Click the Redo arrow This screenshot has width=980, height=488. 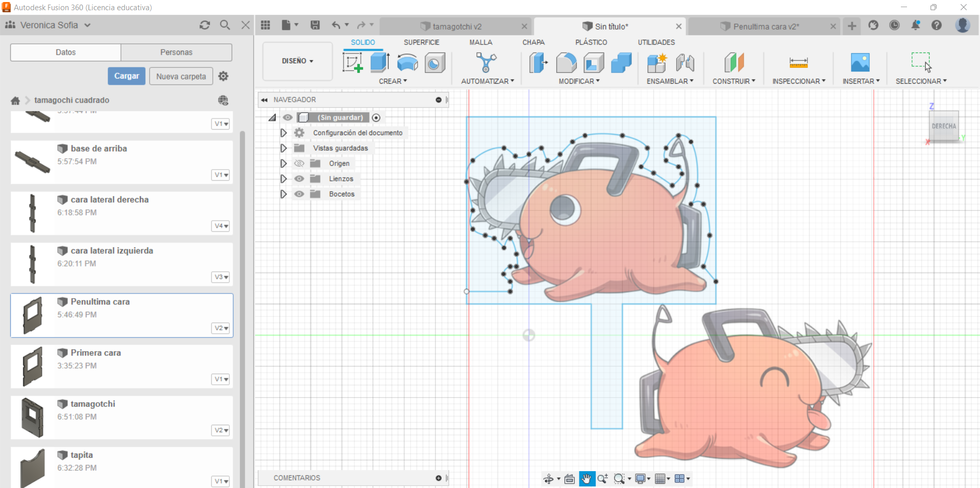[x=361, y=25]
